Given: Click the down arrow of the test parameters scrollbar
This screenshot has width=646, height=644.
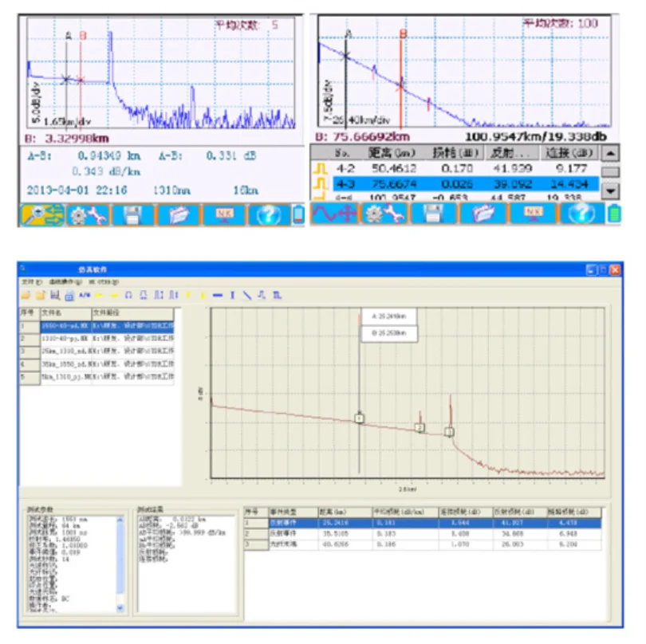Looking at the screenshot, I should point(120,608).
